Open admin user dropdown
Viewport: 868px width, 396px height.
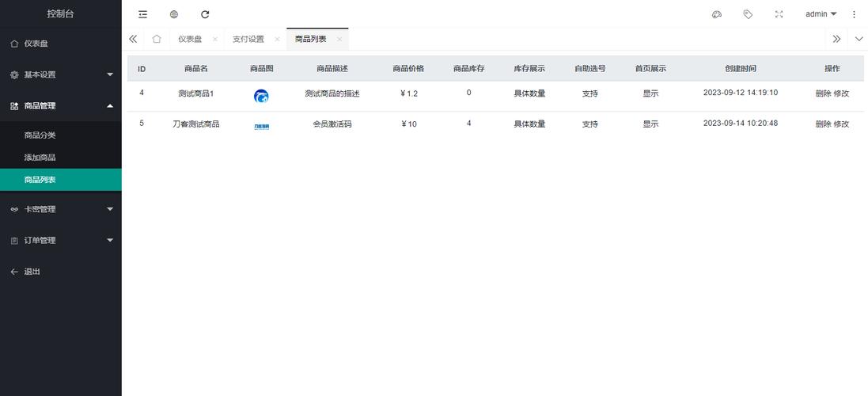(821, 14)
